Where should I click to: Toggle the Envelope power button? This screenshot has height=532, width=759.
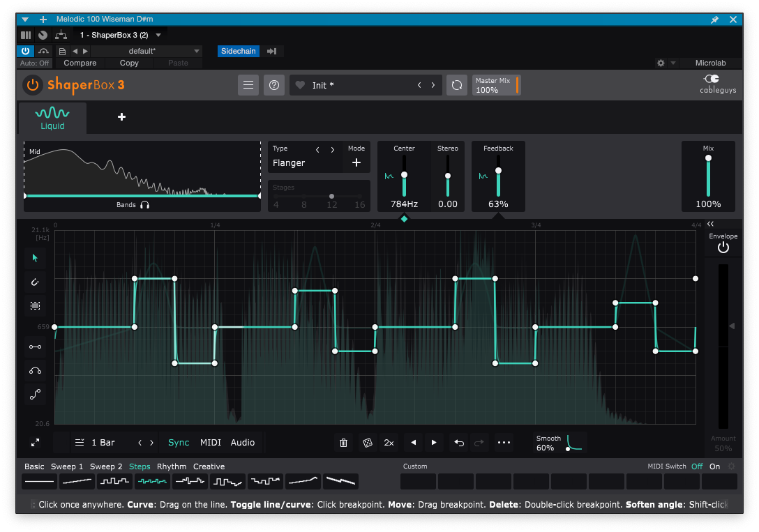(723, 248)
